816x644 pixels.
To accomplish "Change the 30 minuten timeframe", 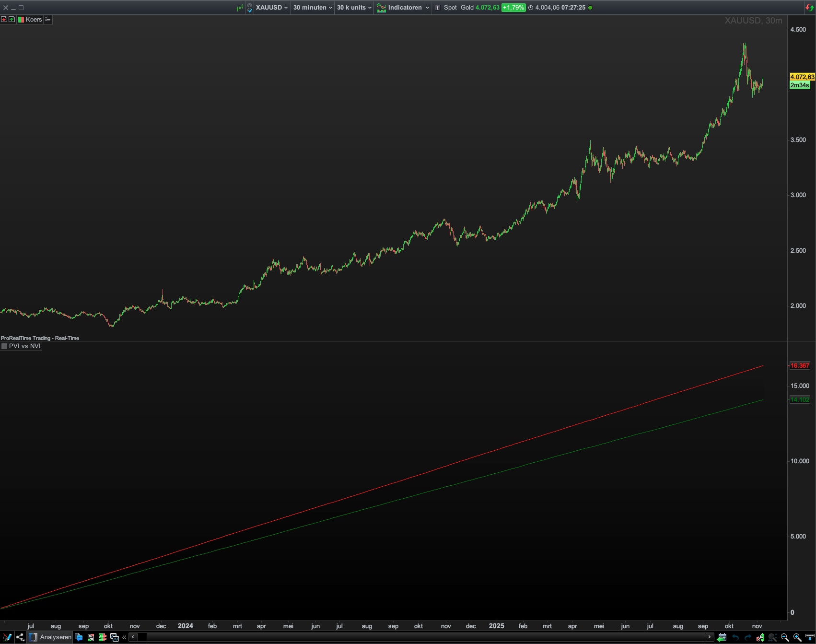I will click(313, 8).
